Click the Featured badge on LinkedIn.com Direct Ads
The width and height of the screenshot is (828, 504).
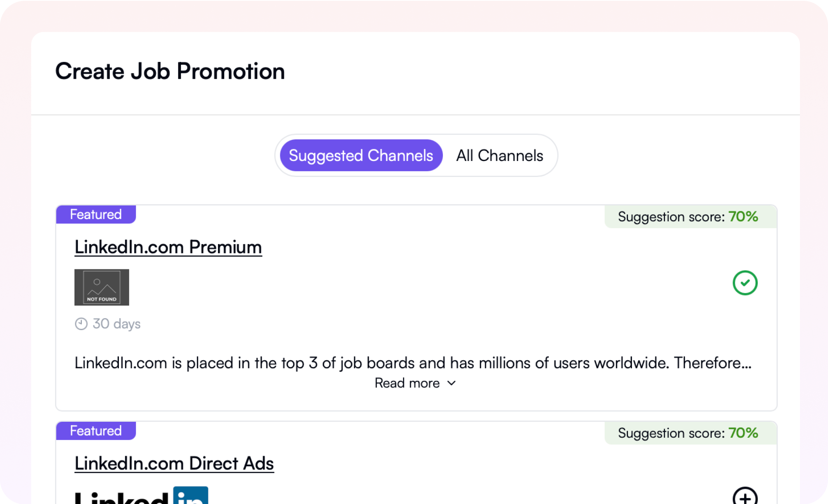click(96, 431)
